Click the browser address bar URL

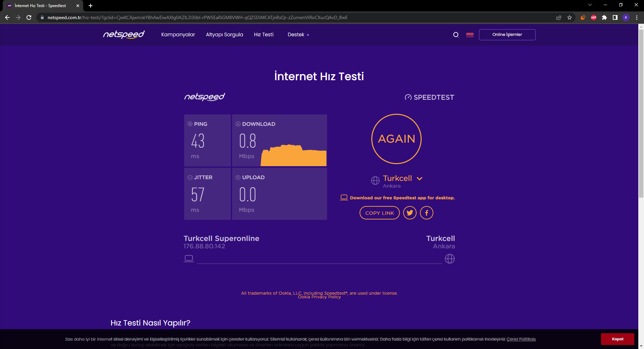[197, 17]
